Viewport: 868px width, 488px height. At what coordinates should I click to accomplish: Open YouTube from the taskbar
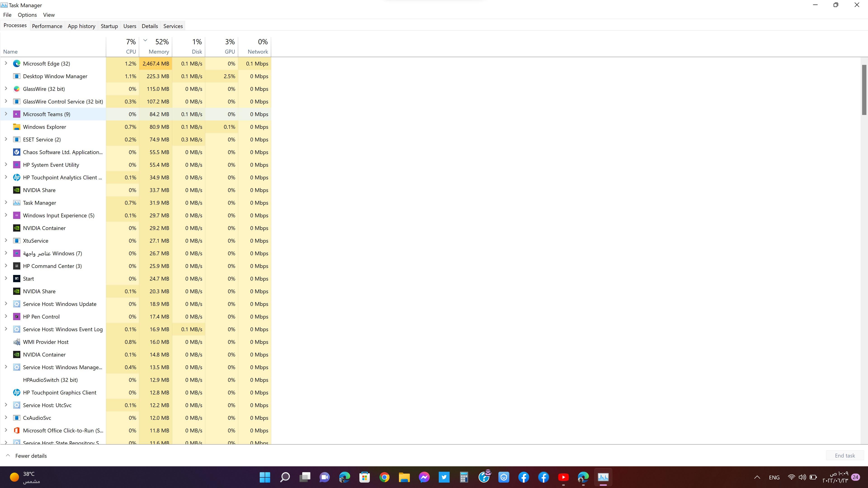point(563,477)
